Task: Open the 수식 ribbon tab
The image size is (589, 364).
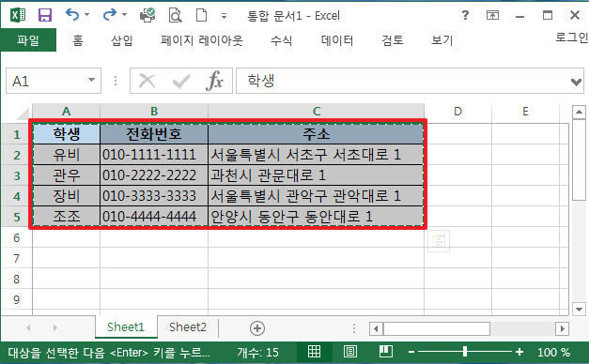Action: [x=282, y=39]
